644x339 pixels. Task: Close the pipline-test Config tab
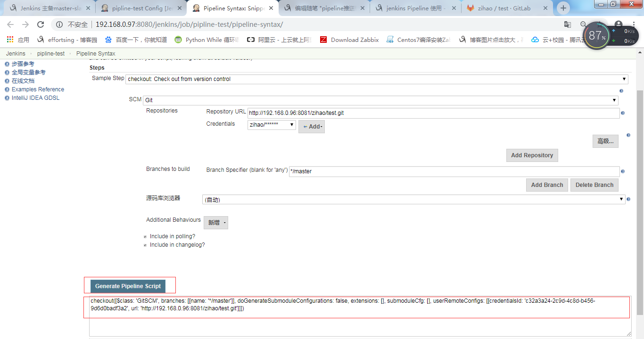pos(180,8)
